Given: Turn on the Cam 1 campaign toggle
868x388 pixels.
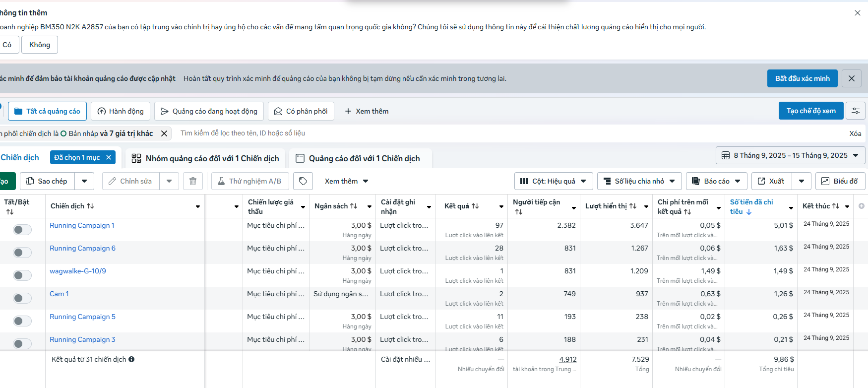Looking at the screenshot, I should [22, 298].
